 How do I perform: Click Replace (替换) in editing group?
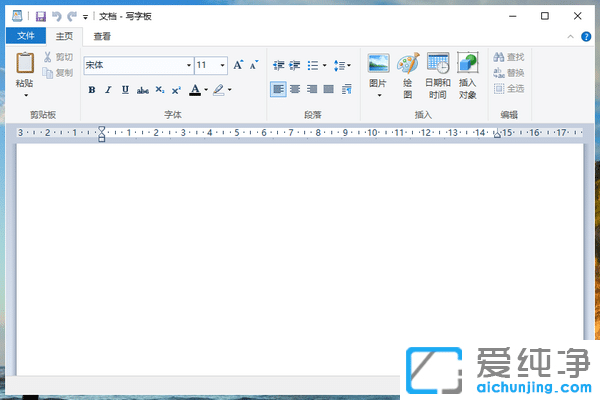[x=509, y=73]
